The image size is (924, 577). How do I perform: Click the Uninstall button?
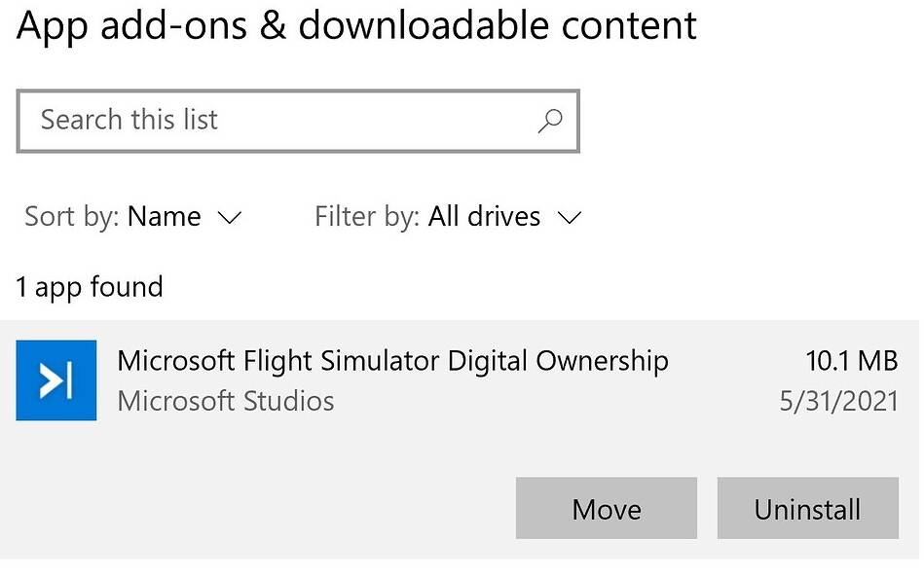pyautogui.click(x=808, y=508)
